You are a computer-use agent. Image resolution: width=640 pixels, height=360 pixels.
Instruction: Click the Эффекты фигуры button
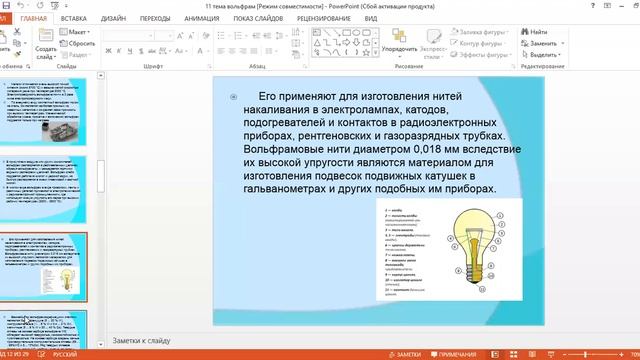pyautogui.click(x=481, y=54)
